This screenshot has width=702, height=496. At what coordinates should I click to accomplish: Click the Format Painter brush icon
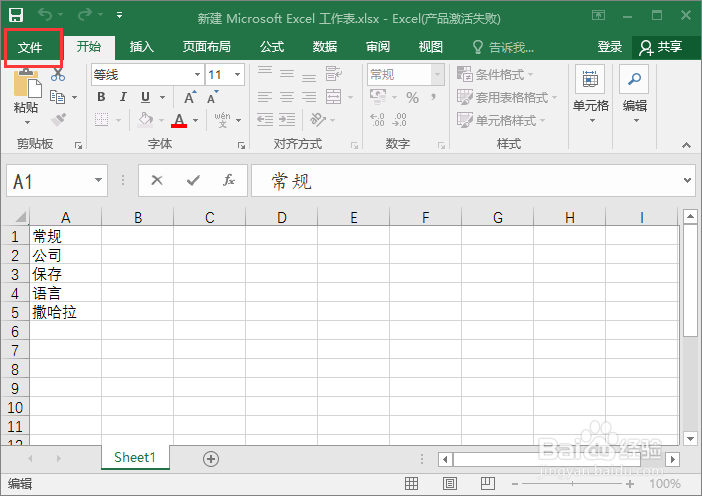(x=59, y=120)
